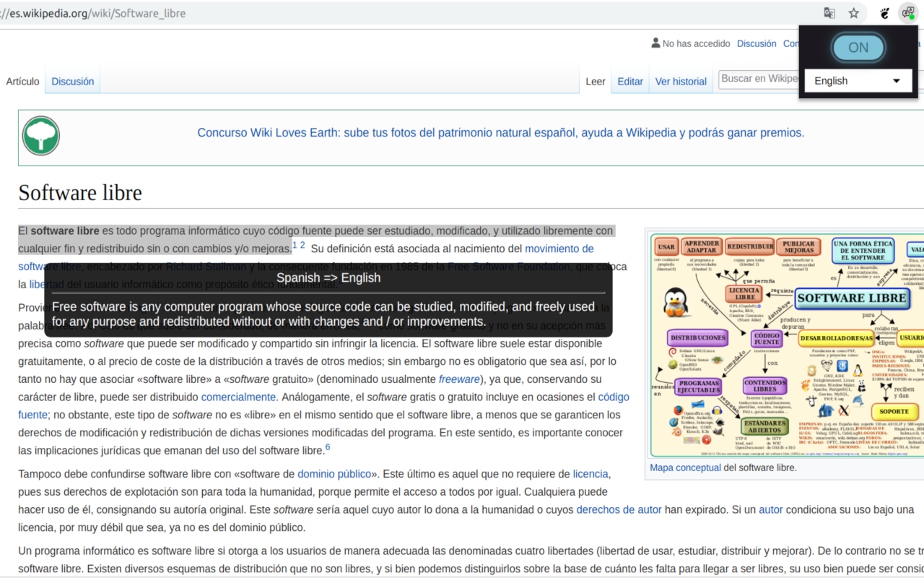The width and height of the screenshot is (924, 578).
Task: Open the Ver historial tab
Action: tap(681, 82)
